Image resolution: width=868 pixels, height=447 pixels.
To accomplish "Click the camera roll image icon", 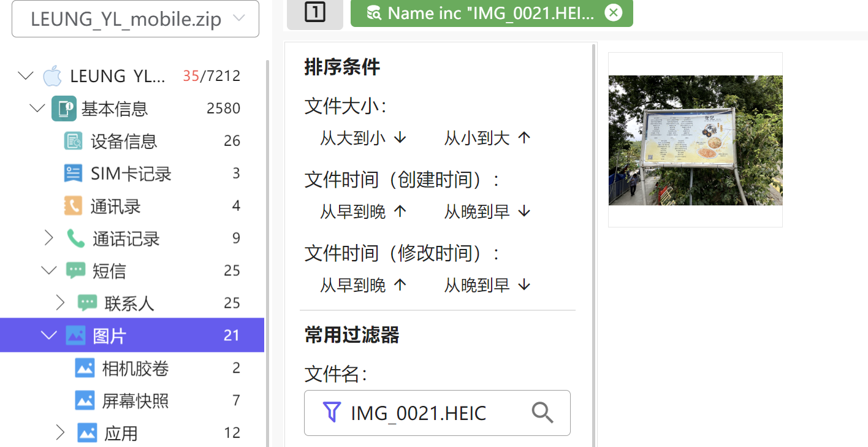I will (85, 368).
